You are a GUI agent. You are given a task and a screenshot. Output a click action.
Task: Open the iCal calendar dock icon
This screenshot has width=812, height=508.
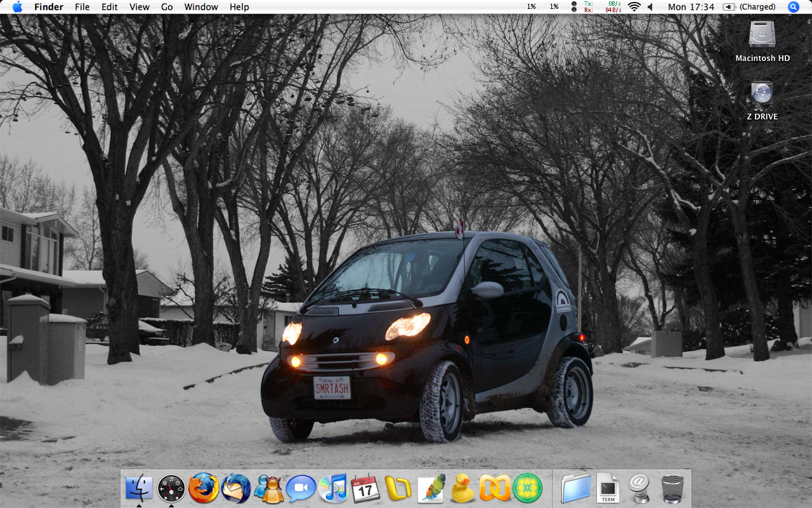tap(365, 488)
